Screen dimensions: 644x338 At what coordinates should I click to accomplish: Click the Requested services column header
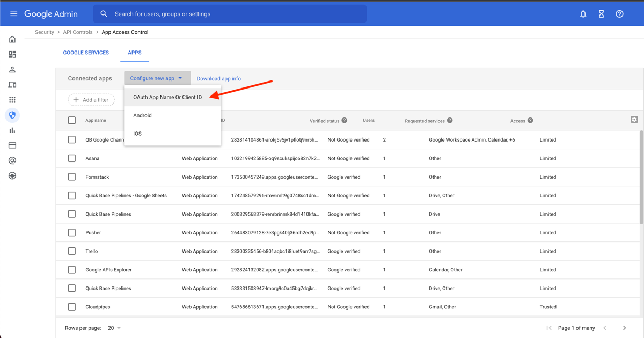(x=425, y=121)
